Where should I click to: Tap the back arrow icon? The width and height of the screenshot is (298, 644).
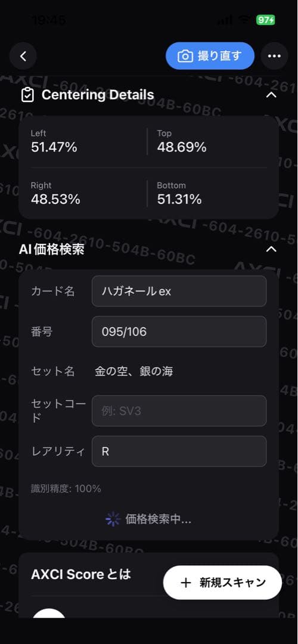(23, 56)
